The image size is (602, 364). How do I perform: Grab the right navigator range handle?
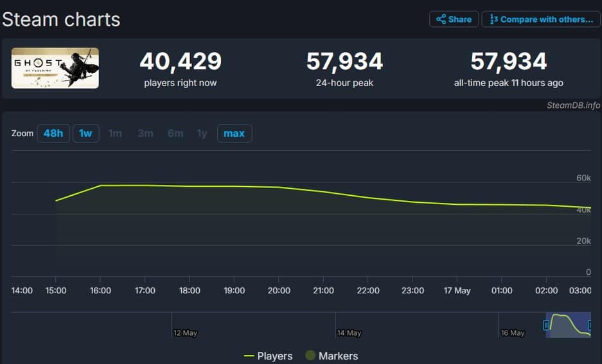pos(590,325)
